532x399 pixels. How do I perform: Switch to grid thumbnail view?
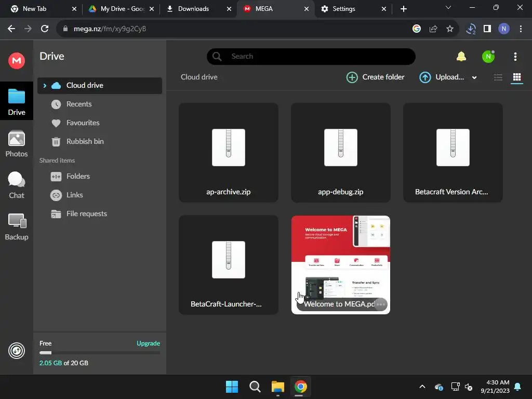point(517,77)
